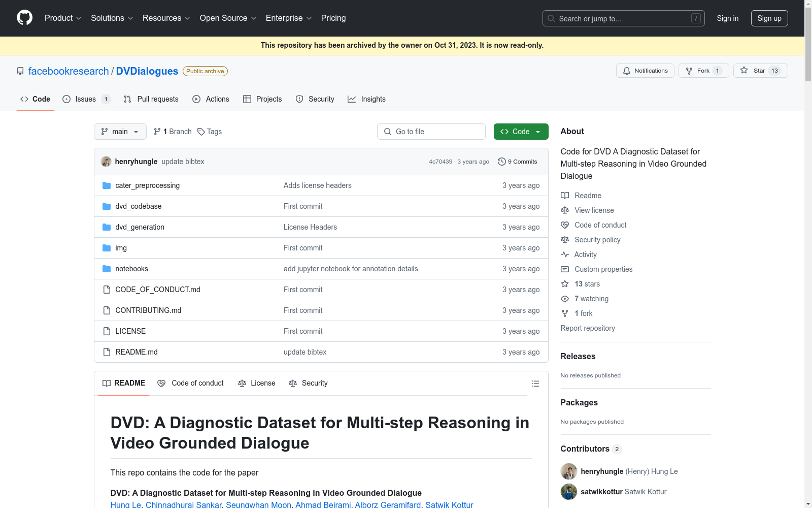Open the Open Source menu
Viewport: 812px width, 508px height.
tap(228, 18)
